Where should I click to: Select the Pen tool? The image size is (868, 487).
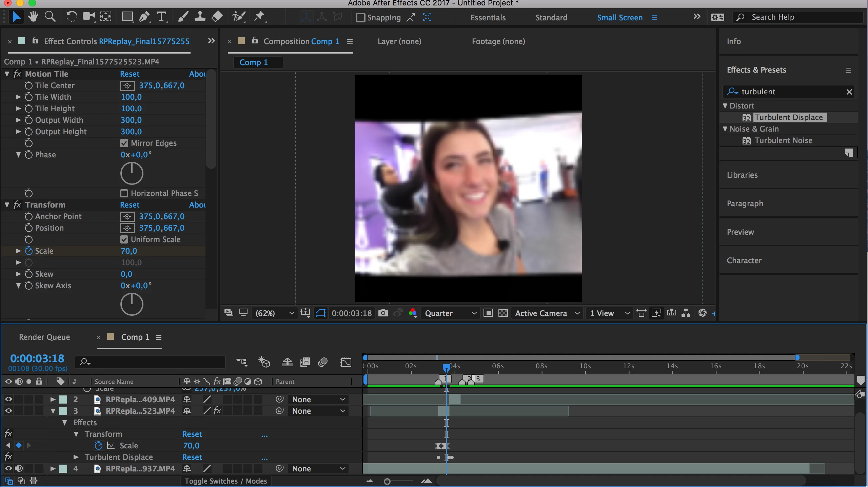[x=144, y=17]
